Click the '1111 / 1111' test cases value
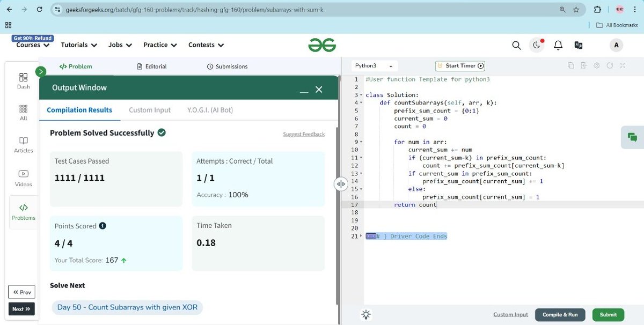This screenshot has height=325, width=644. (79, 178)
